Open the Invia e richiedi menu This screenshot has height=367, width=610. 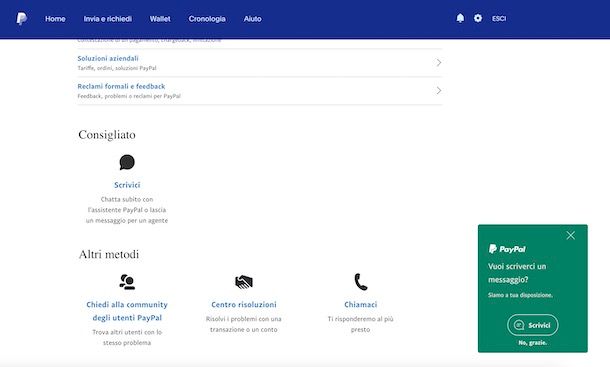108,19
